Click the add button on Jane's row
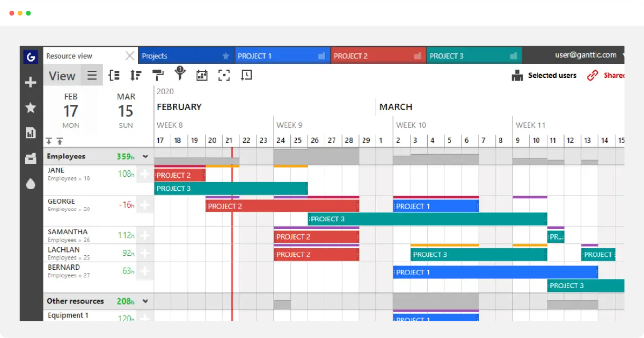 tap(144, 174)
